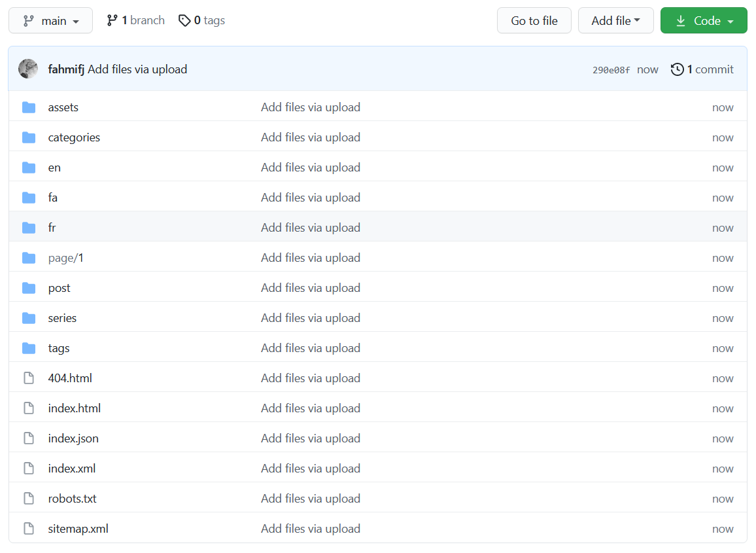Click the tag icon next to 0 tags

point(185,21)
